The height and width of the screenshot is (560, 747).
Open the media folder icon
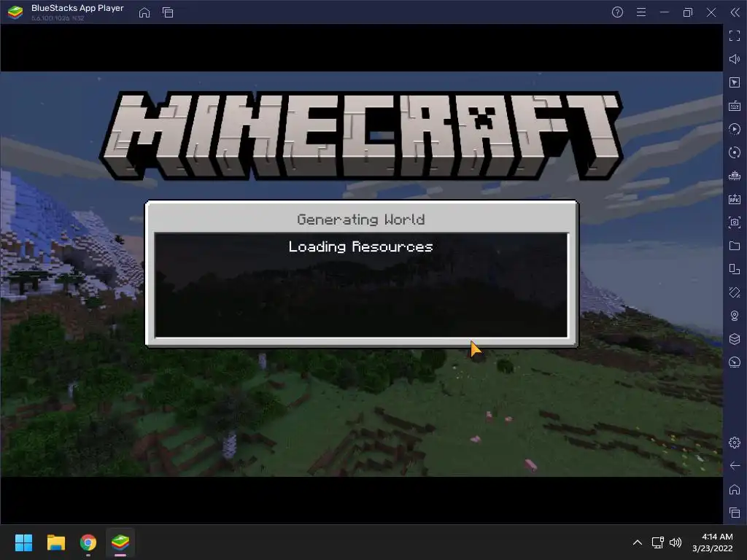pos(735,246)
